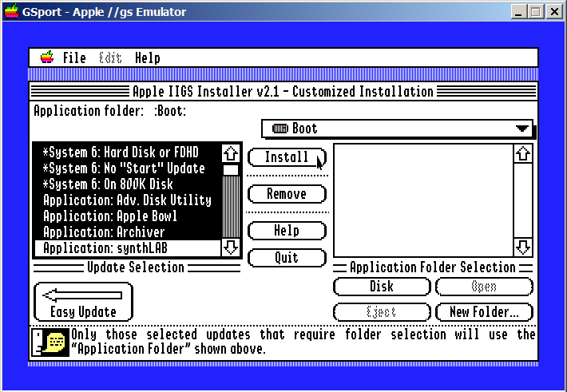Click the Remove button

(287, 194)
